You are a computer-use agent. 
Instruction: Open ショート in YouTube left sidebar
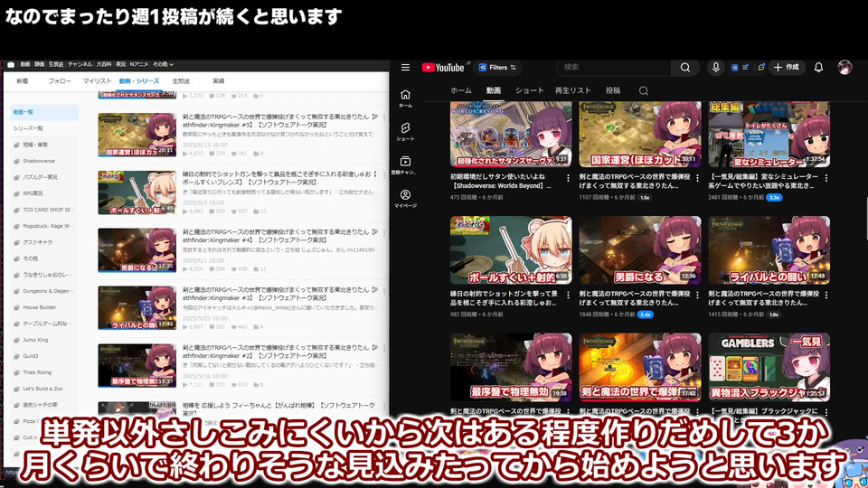coord(405,132)
